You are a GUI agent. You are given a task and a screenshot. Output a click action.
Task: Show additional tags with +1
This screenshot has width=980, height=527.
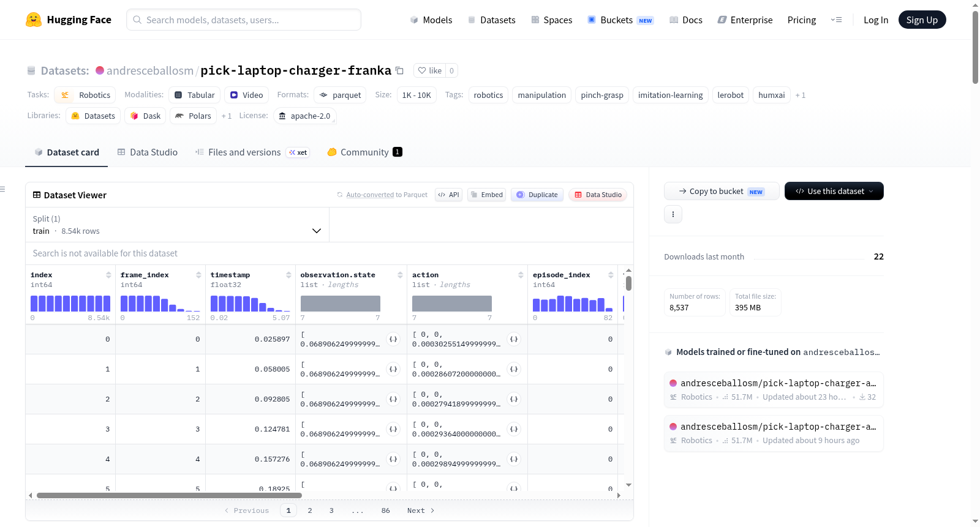801,95
